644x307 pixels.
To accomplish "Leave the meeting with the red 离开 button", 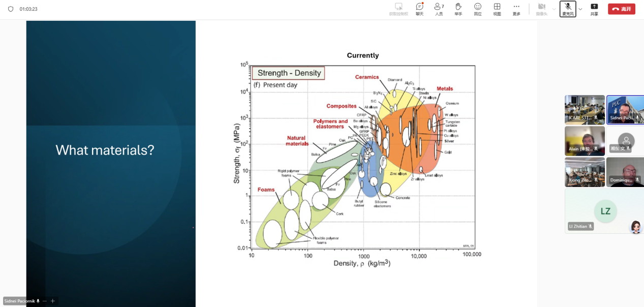I will tap(621, 9).
